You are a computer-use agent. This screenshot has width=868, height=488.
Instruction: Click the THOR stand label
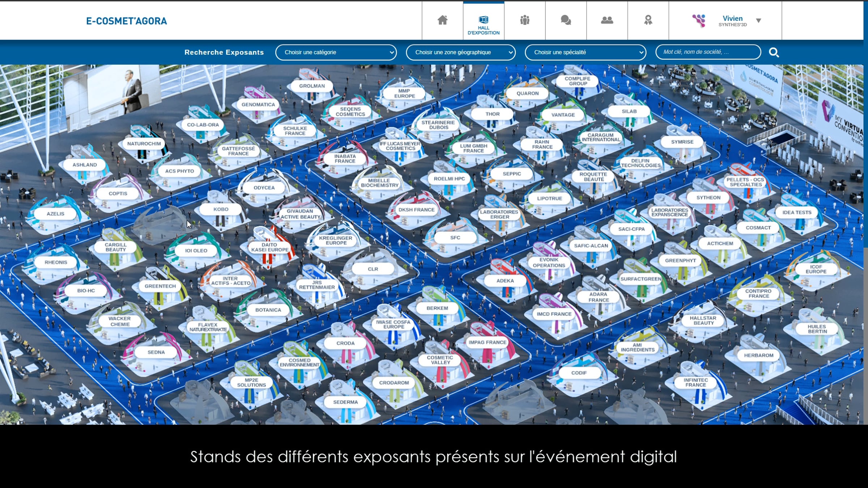[492, 114]
